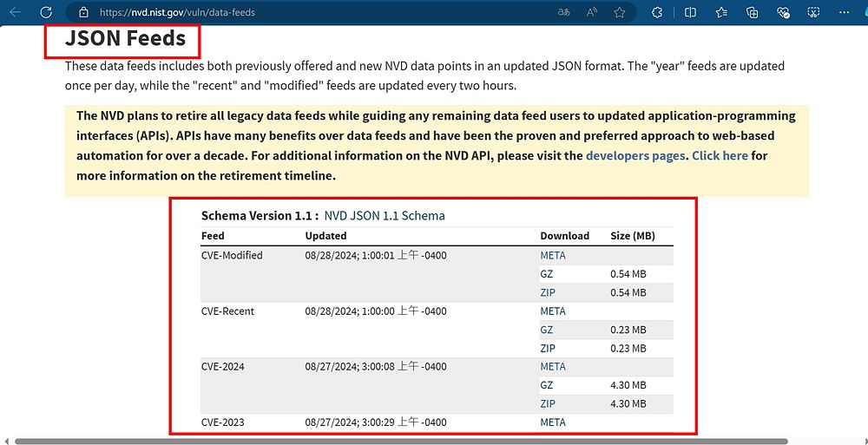This screenshot has height=445, width=868.
Task: Reload the page with the refresh icon
Action: [x=46, y=12]
